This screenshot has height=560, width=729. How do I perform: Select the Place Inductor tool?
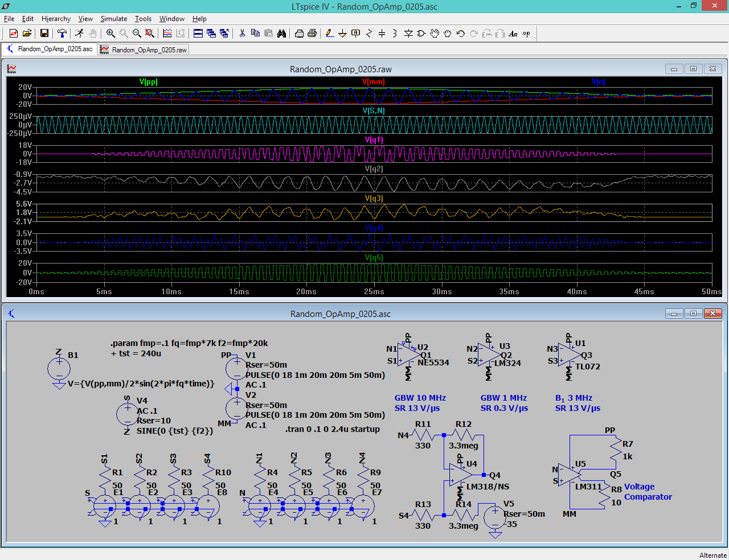[395, 34]
